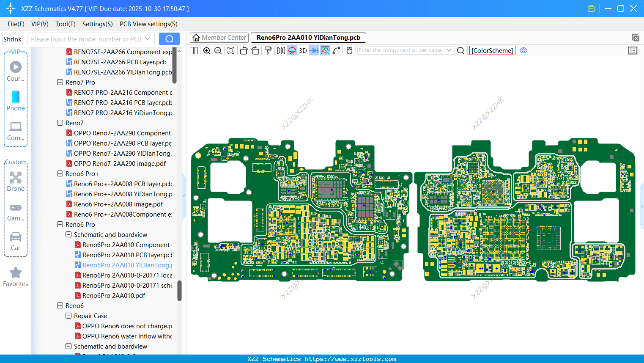Click the Shrink button
This screenshot has width=644, height=363.
point(13,39)
